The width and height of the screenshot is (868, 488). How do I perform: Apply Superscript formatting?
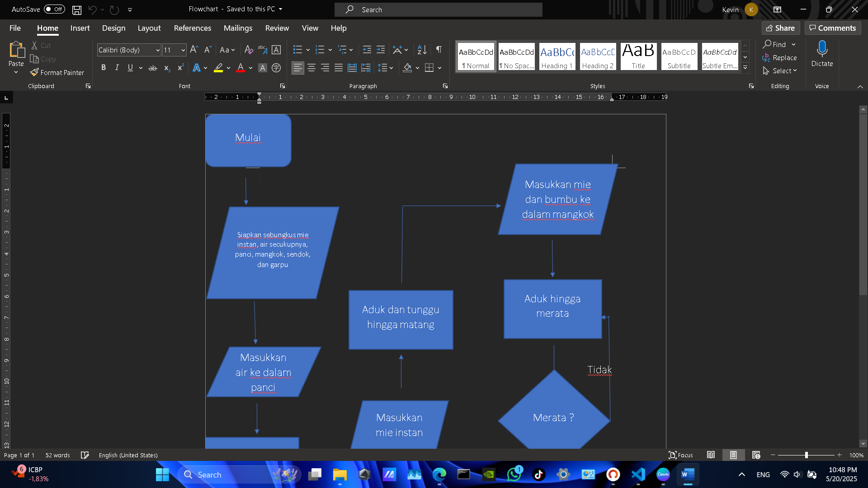click(180, 68)
